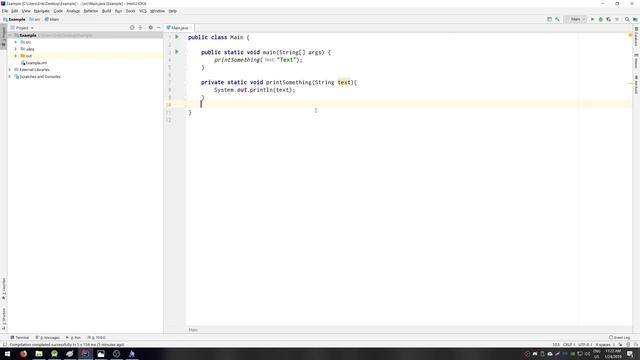Open the Build menu
The image size is (640, 360).
pos(107,11)
